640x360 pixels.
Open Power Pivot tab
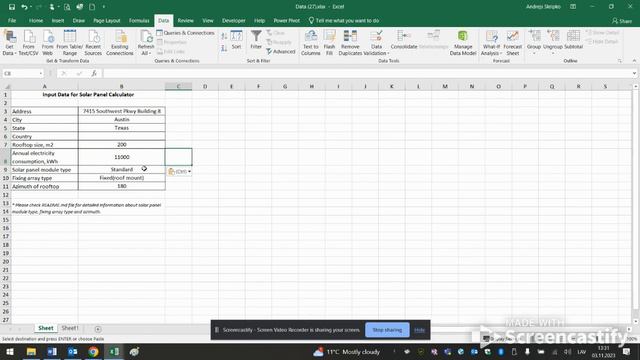[x=287, y=20]
